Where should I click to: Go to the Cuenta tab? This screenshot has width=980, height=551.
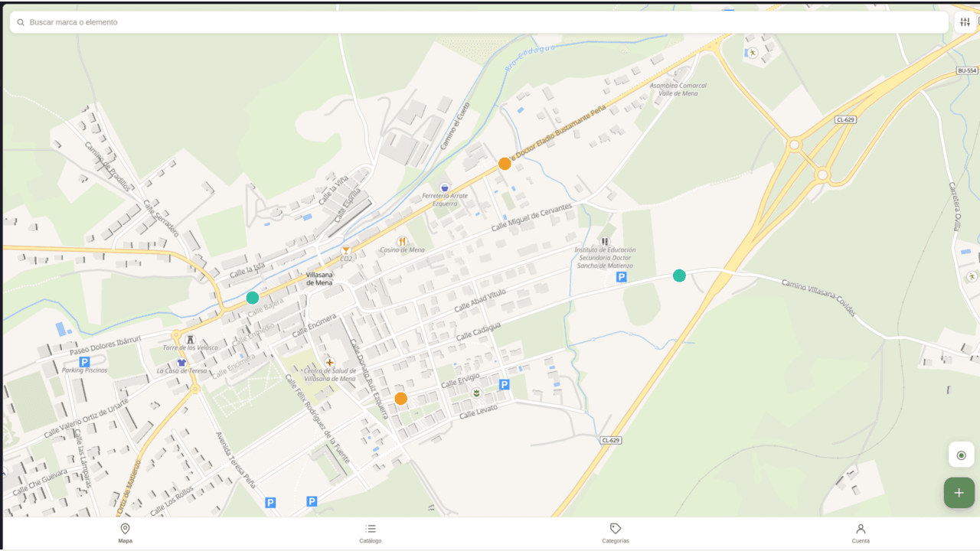861,533
